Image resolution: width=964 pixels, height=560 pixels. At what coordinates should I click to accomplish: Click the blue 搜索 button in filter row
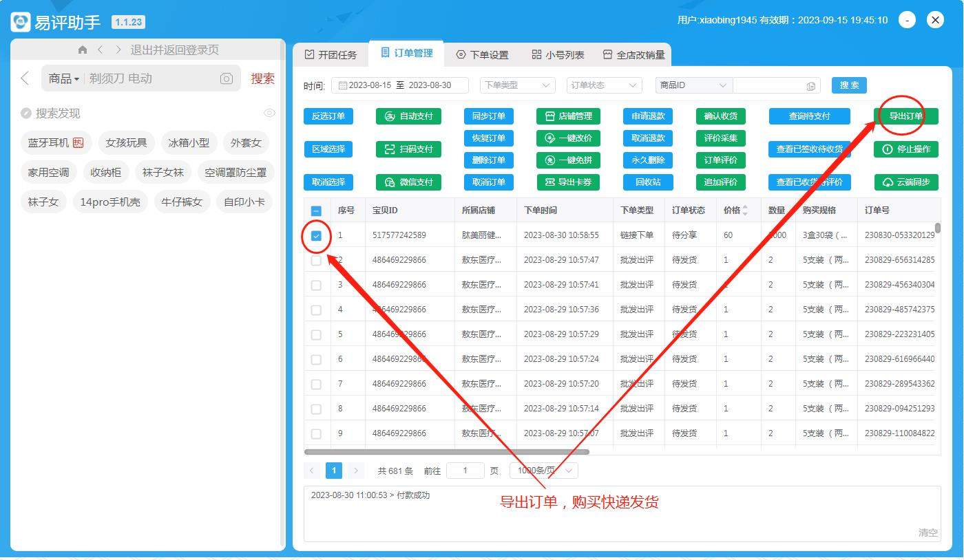point(849,85)
